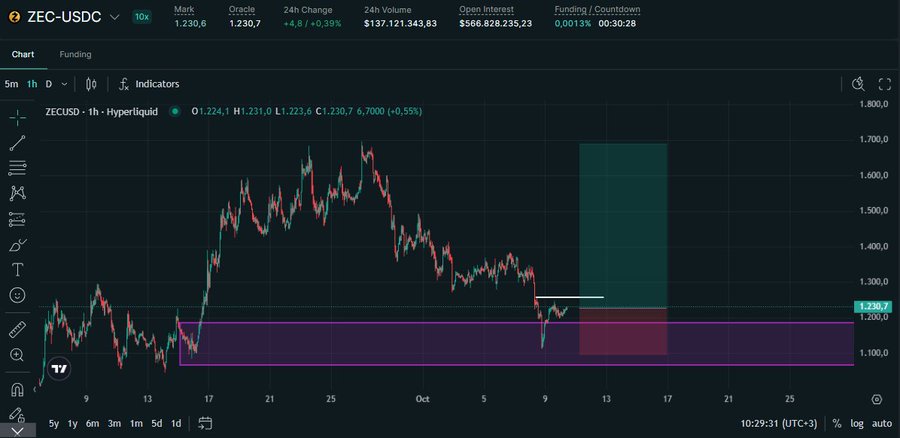
Task: Set the date range to 1d
Action: (x=176, y=424)
